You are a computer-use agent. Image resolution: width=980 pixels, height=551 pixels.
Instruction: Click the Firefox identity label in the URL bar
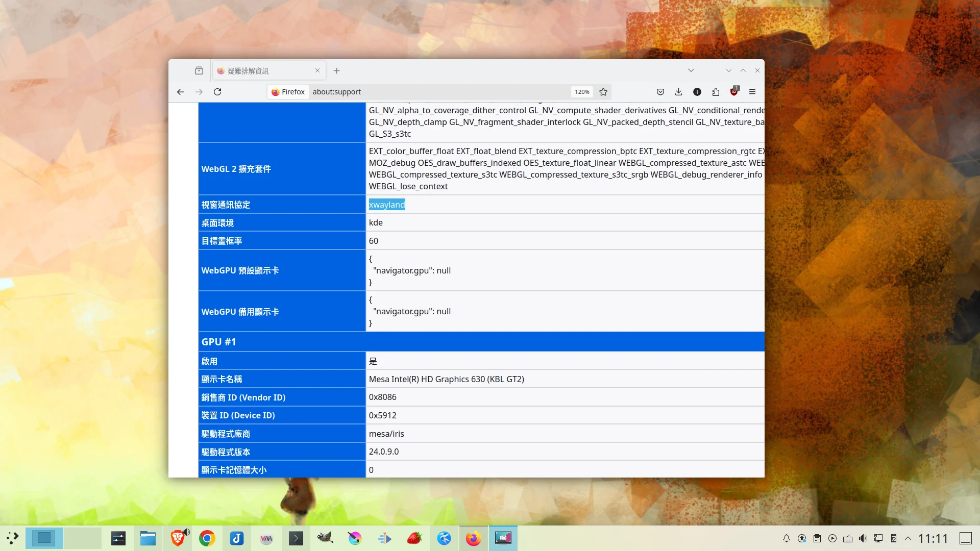click(288, 92)
